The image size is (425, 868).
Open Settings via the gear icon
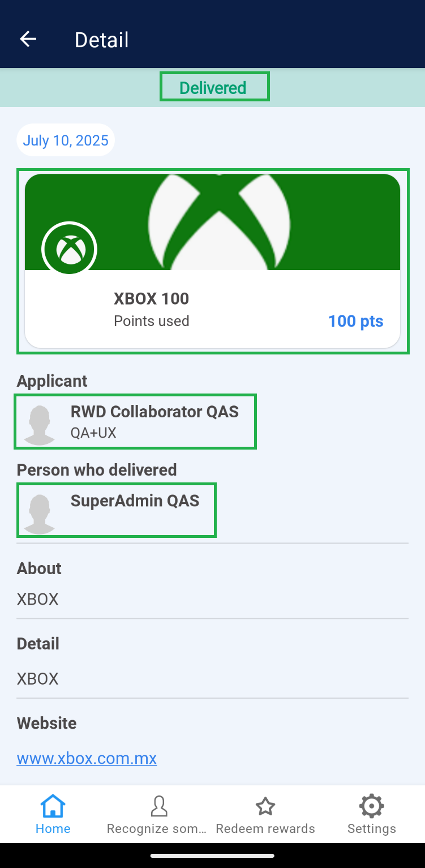(371, 806)
